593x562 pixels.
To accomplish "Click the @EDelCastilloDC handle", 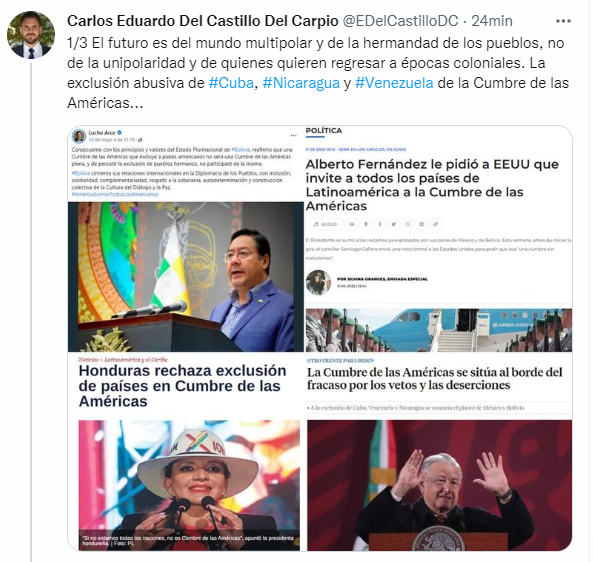I will click(x=400, y=21).
